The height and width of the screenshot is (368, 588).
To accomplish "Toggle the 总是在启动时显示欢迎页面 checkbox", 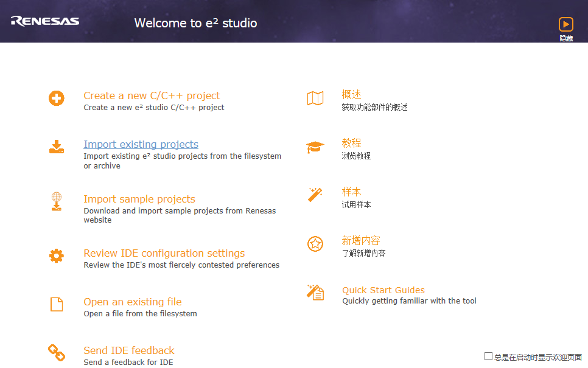I will pos(488,356).
